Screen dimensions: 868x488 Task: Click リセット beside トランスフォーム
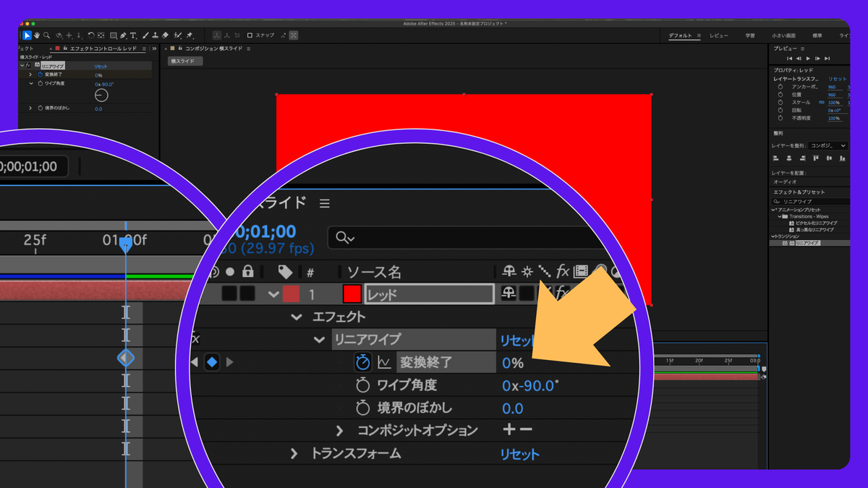pos(520,454)
